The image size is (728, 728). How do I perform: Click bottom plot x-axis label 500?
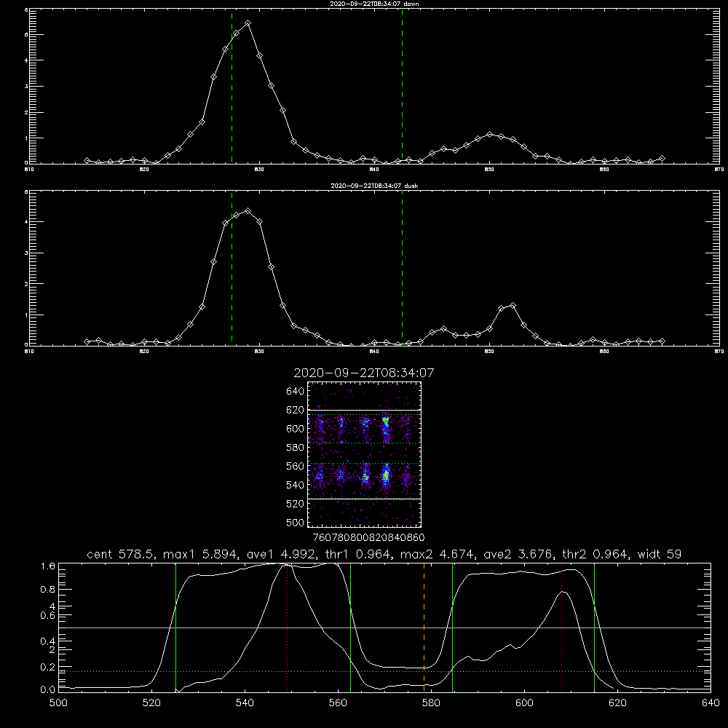58,703
